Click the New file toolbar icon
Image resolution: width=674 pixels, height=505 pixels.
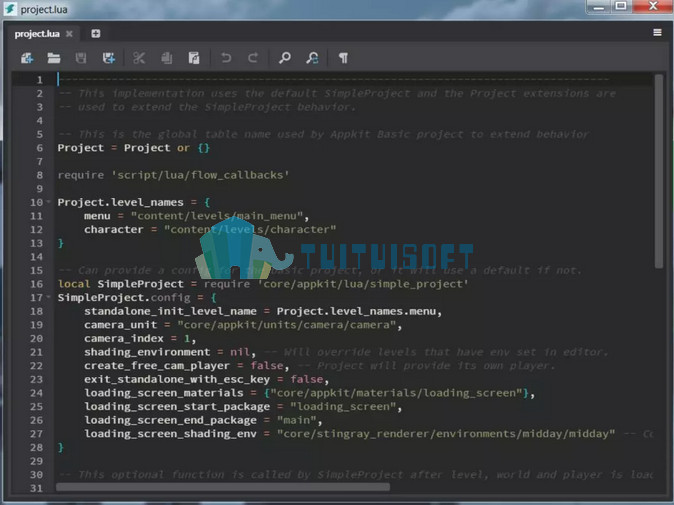click(x=27, y=58)
